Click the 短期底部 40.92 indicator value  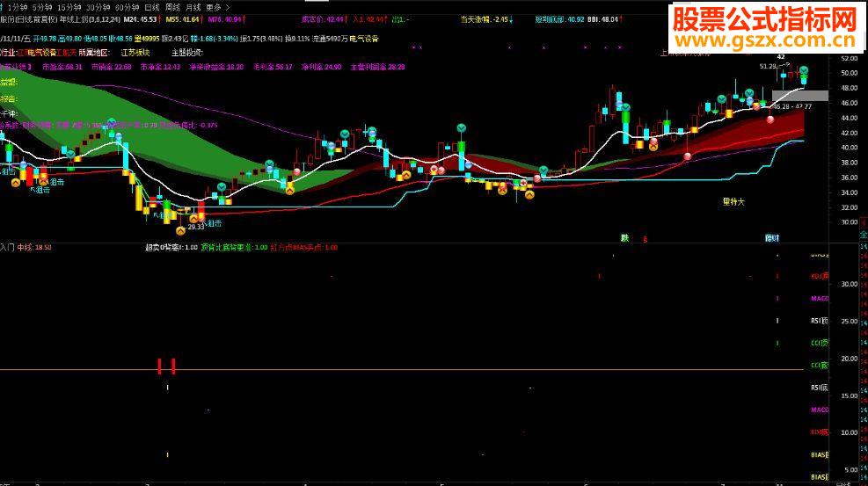tap(559, 19)
